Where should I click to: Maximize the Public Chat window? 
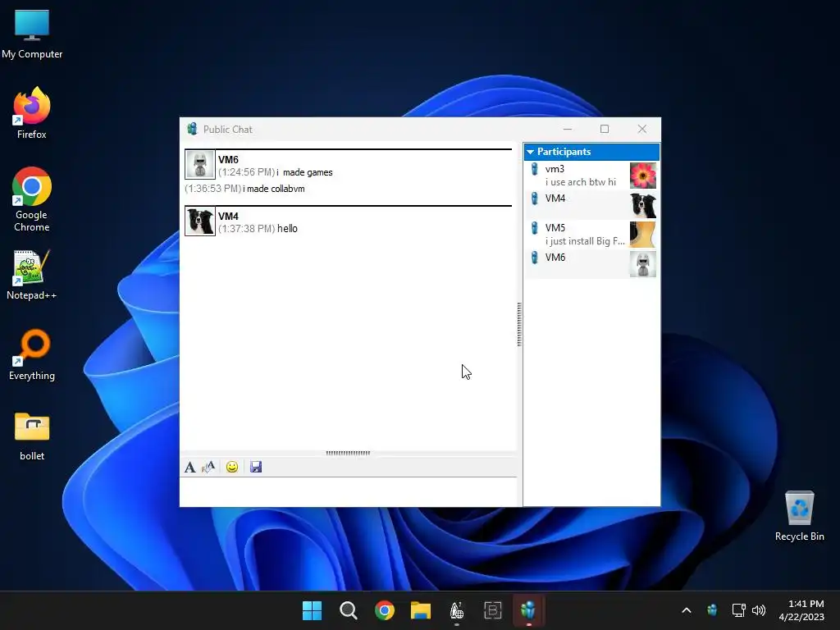(605, 129)
